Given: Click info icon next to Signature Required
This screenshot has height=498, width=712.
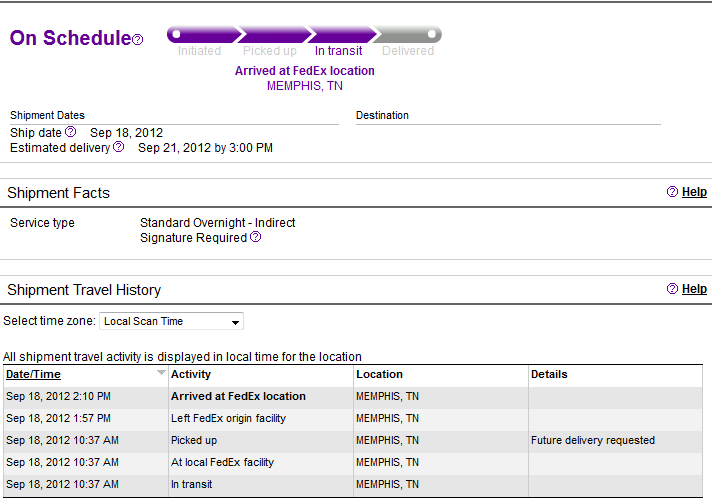Looking at the screenshot, I should click(256, 237).
